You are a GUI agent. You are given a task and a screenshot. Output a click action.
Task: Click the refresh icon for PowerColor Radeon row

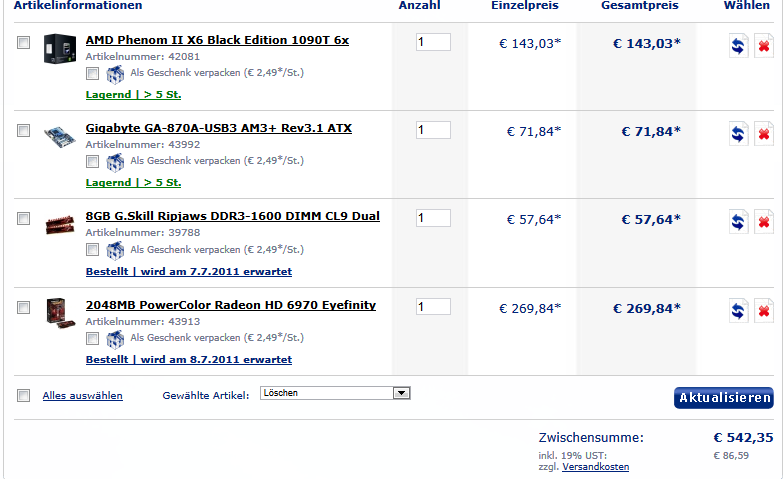click(738, 311)
